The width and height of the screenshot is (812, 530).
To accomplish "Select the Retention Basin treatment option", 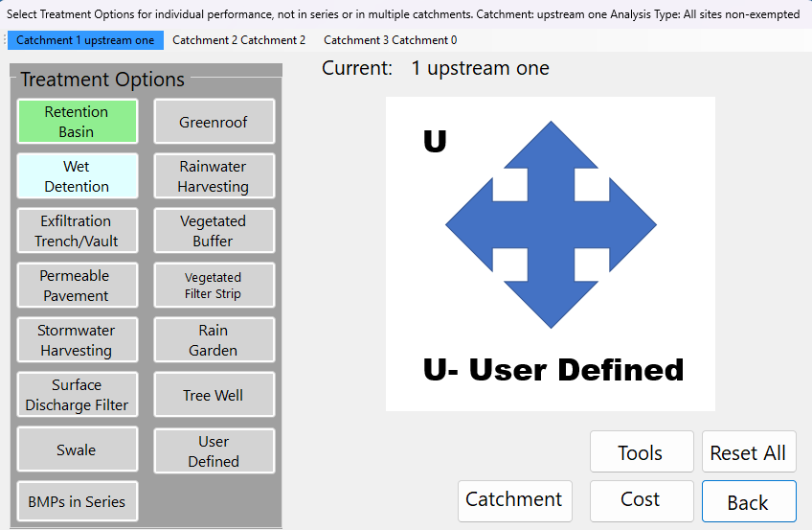I will tap(77, 122).
